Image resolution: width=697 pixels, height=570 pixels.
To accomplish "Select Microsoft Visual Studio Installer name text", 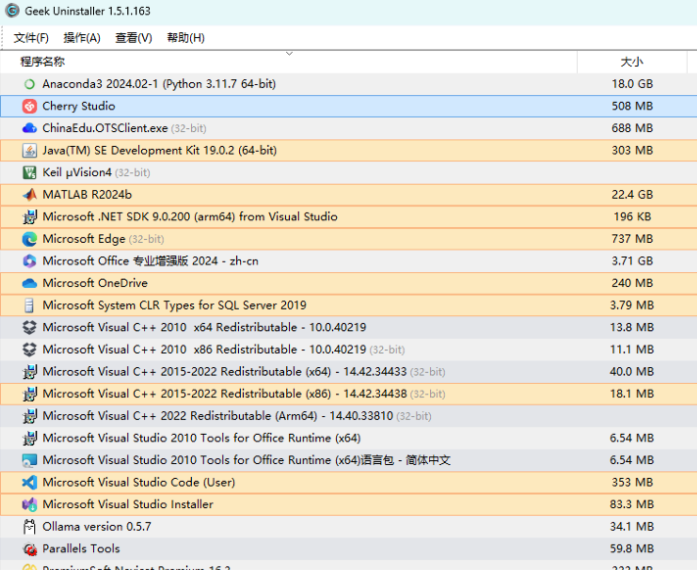I will click(128, 505).
